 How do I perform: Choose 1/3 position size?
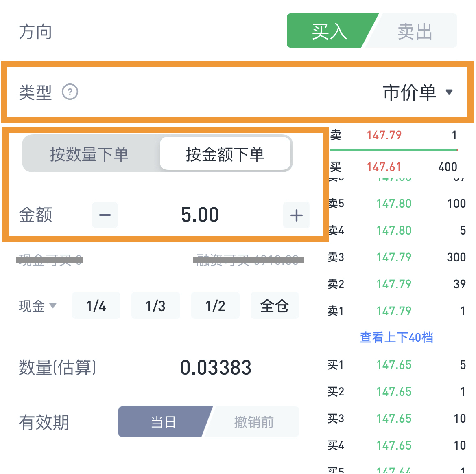(155, 306)
